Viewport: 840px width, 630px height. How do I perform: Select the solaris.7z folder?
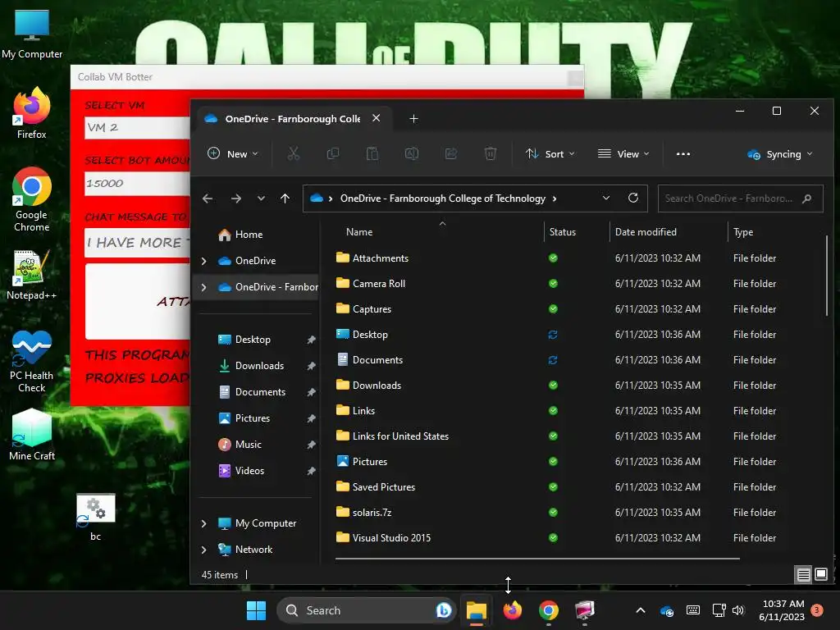[x=363, y=513]
